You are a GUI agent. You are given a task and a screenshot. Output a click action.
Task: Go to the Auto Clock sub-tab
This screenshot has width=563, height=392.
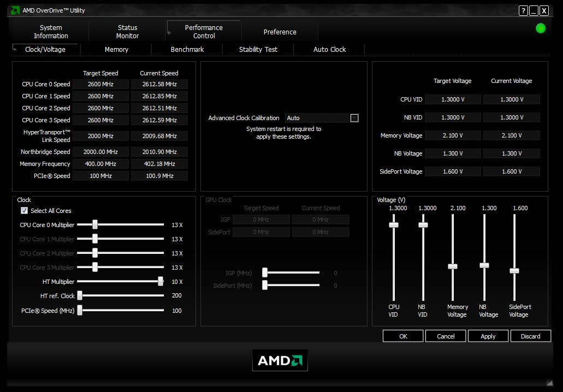point(330,50)
